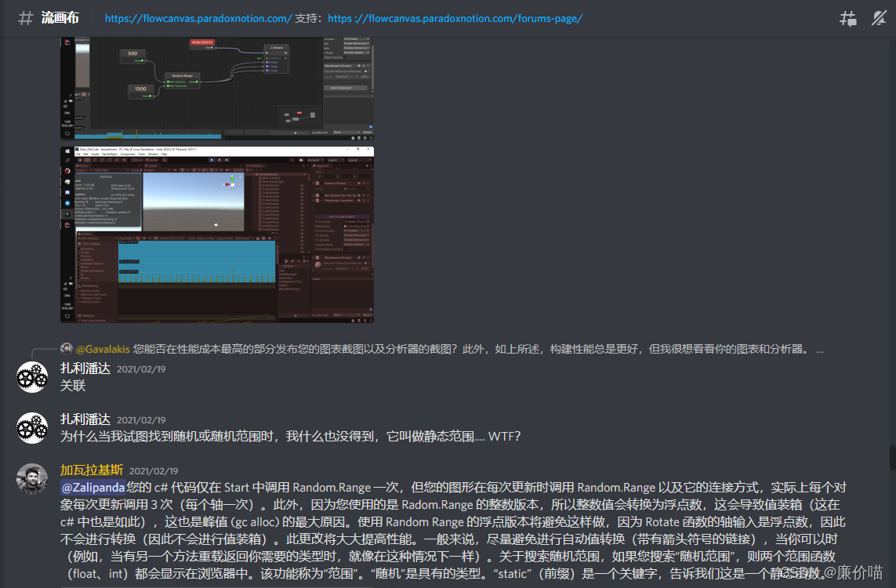This screenshot has height=588, width=896.
Task: Click username 扎利潘达 above the 关联 message
Action: tap(85, 368)
